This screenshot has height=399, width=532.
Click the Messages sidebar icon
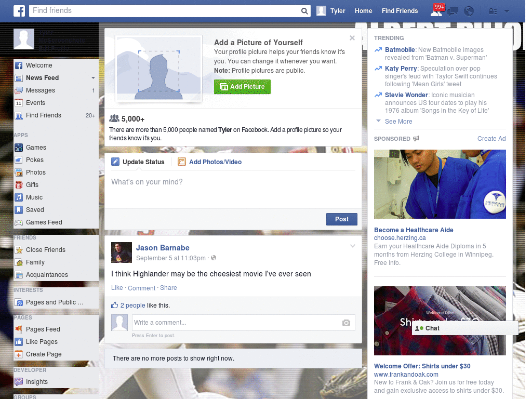click(19, 90)
